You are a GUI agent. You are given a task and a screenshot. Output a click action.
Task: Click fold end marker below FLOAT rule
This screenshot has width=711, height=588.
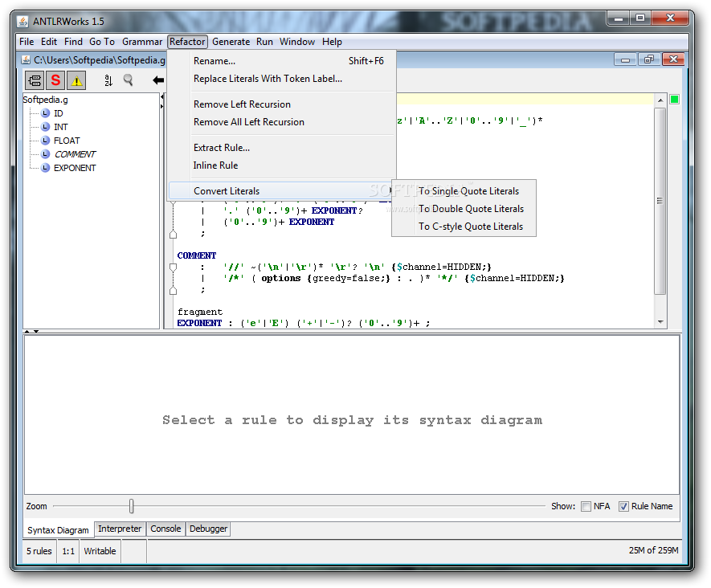(173, 234)
